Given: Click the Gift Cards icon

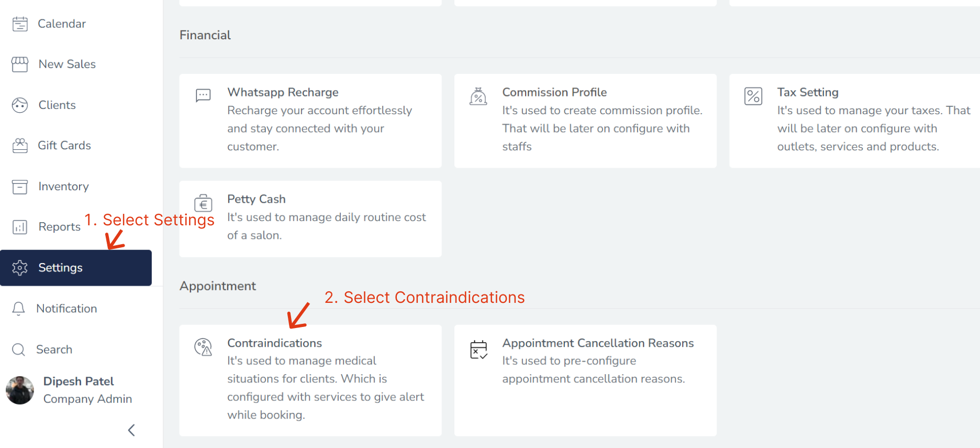Looking at the screenshot, I should [20, 146].
